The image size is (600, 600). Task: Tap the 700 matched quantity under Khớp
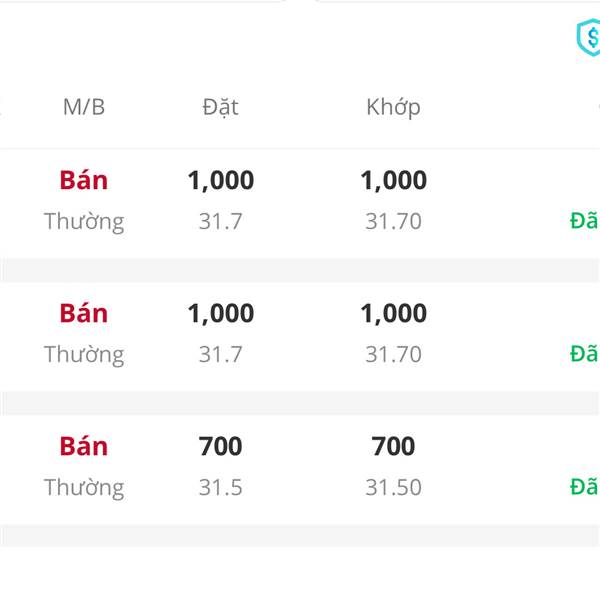pyautogui.click(x=393, y=447)
